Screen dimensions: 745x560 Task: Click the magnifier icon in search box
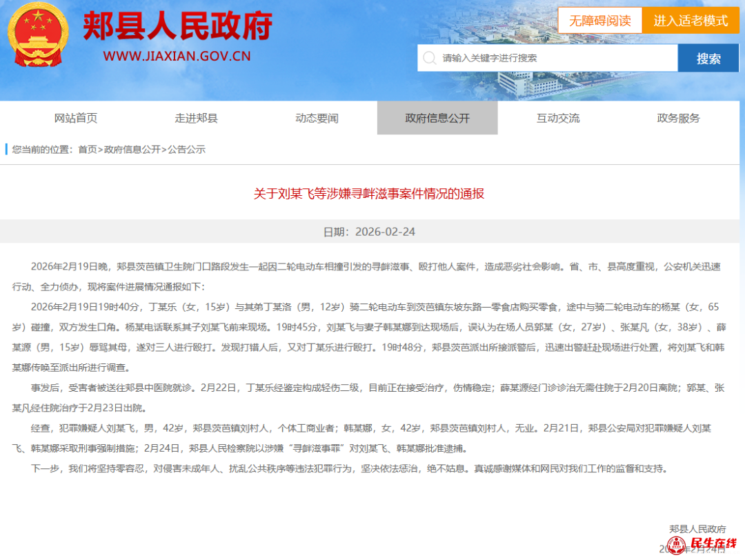(x=430, y=58)
